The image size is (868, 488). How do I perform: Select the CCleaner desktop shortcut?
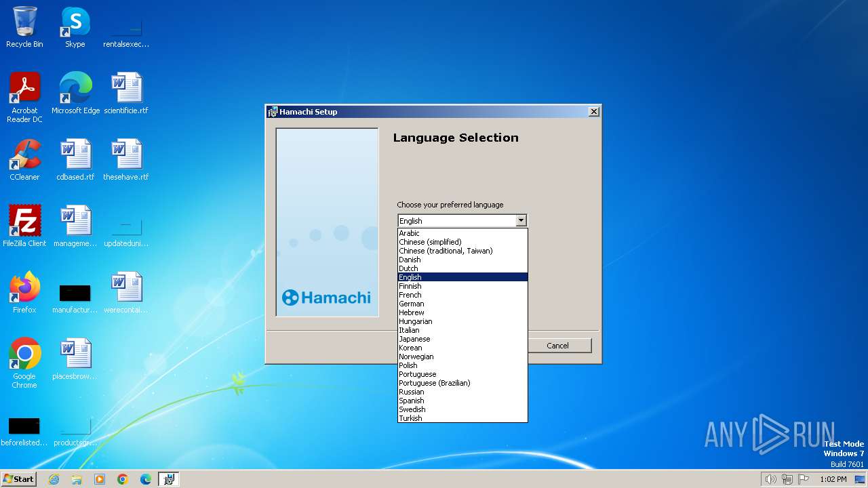[24, 160]
